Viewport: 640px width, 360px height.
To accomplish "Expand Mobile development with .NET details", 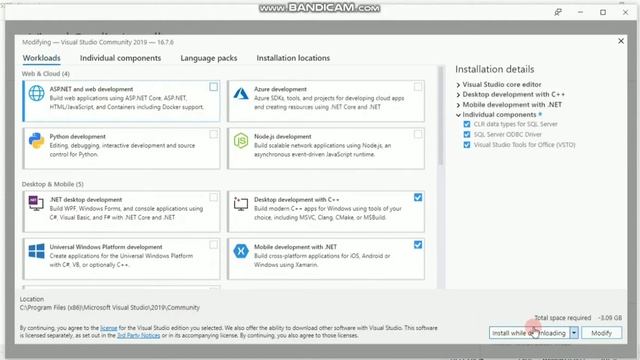I will [x=458, y=105].
